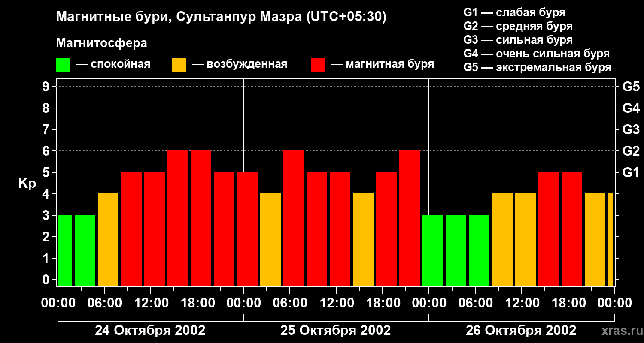Click the third green bar on 26 Октября

[479, 250]
